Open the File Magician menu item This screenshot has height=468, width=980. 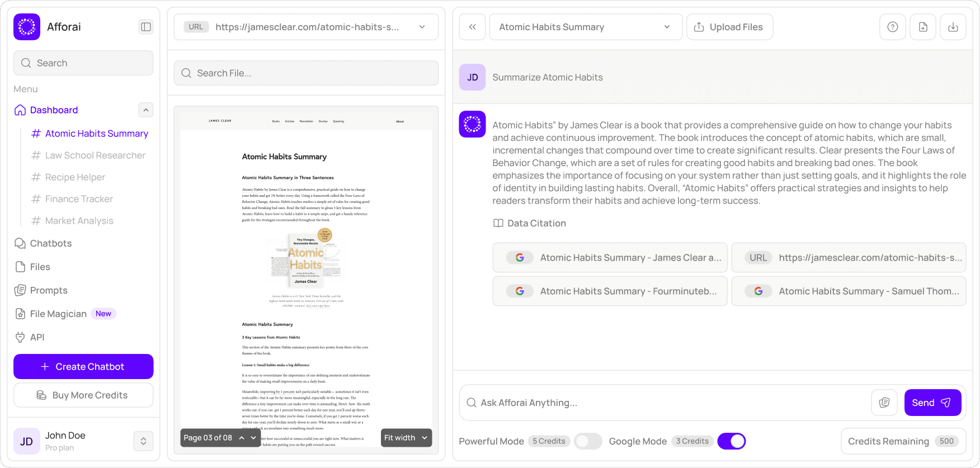click(x=59, y=314)
